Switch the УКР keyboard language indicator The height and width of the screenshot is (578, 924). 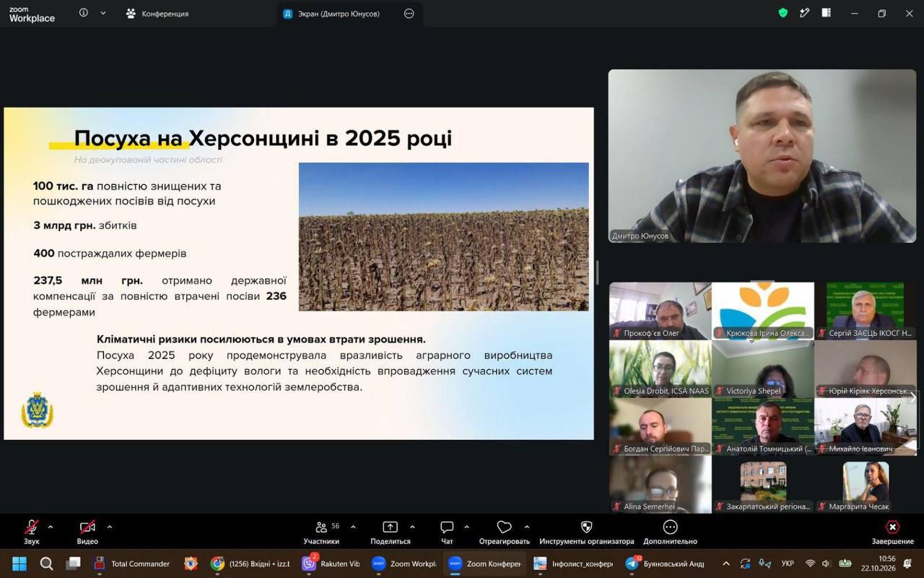click(x=788, y=564)
